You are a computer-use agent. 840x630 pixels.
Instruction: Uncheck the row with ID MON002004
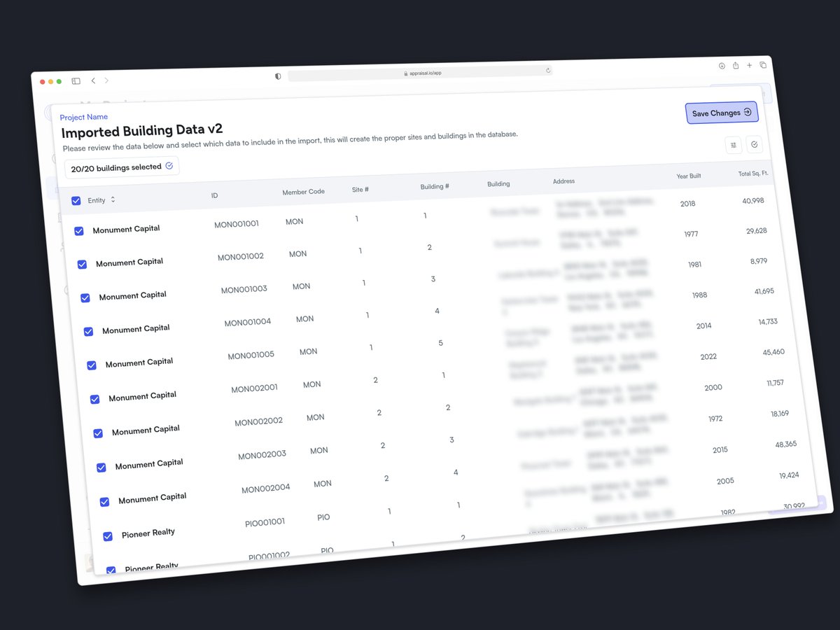(104, 502)
